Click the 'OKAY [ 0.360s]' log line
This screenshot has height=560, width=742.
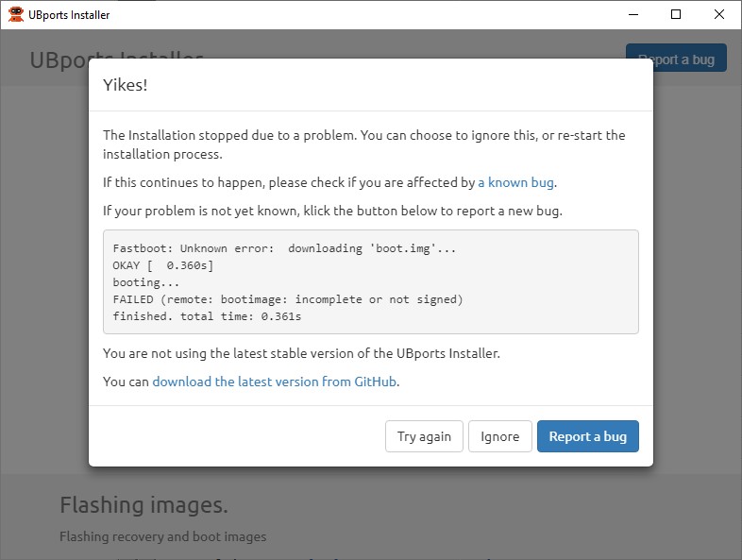[162, 265]
